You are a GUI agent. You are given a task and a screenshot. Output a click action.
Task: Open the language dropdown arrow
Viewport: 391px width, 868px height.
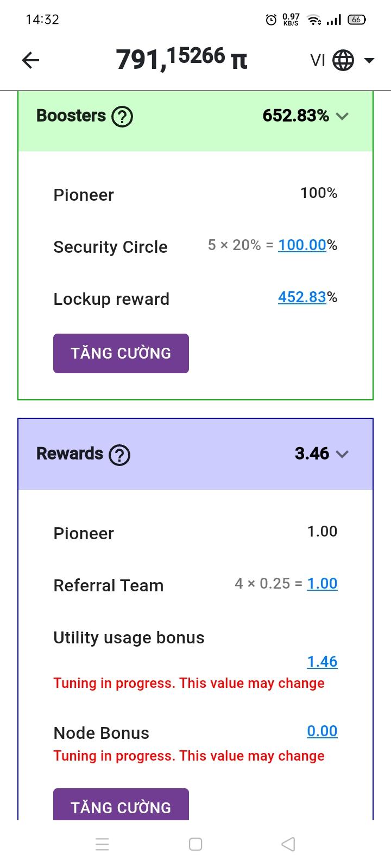point(369,60)
